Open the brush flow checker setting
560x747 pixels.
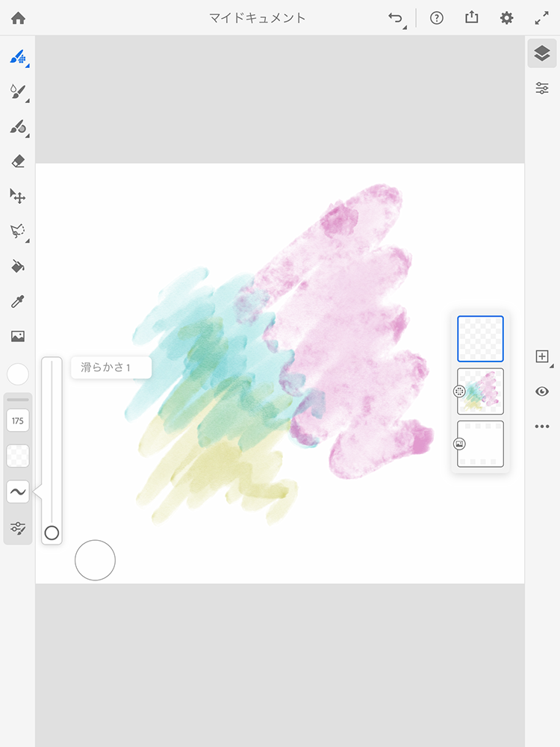click(18, 456)
